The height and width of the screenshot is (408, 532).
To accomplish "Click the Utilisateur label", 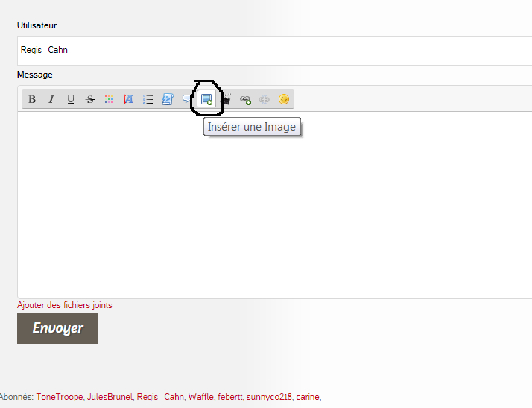I will 37,25.
